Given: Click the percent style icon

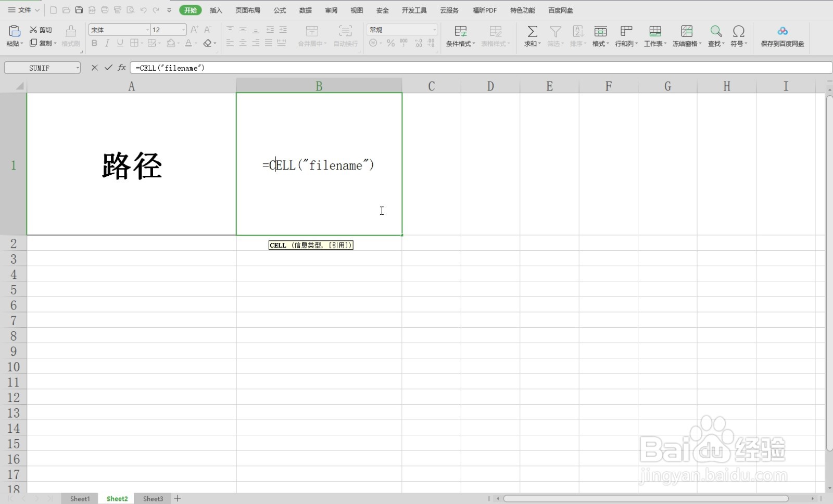Looking at the screenshot, I should pos(390,43).
